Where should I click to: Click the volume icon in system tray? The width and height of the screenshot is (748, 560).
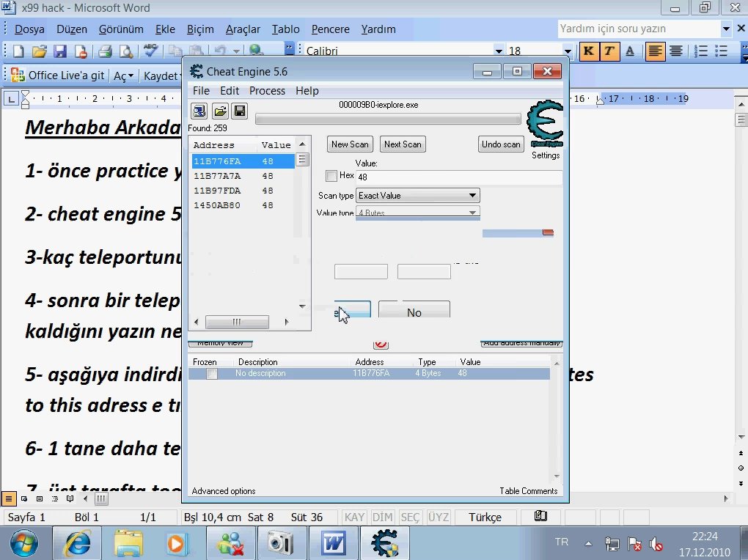[656, 544]
